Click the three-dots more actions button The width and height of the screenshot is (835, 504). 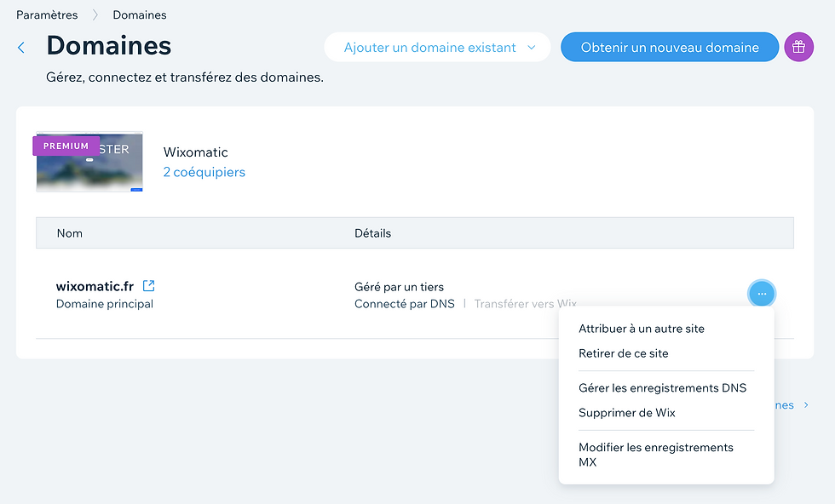tap(762, 294)
